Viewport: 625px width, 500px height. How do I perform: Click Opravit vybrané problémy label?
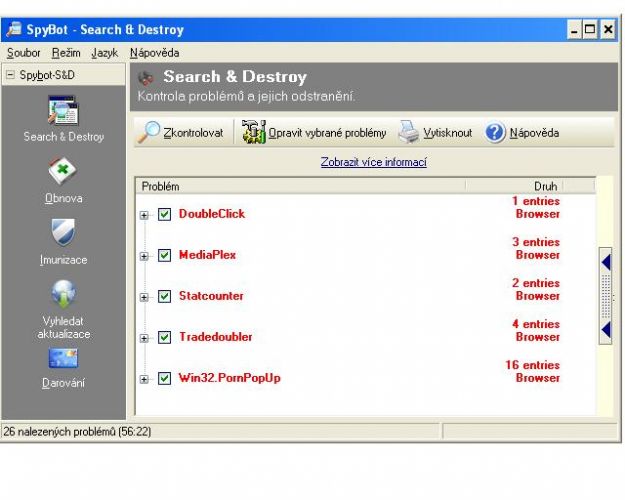tap(327, 133)
